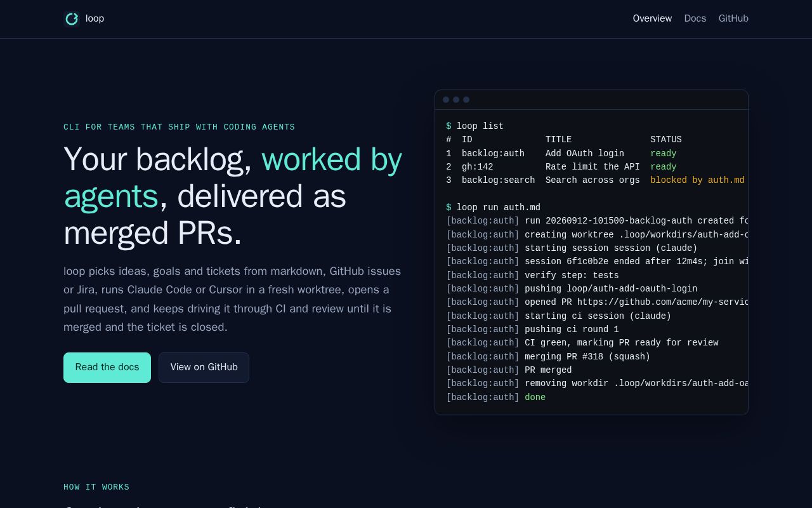The image size is (812, 508).
Task: Click the 'loop run auth.md' command
Action: click(x=499, y=208)
